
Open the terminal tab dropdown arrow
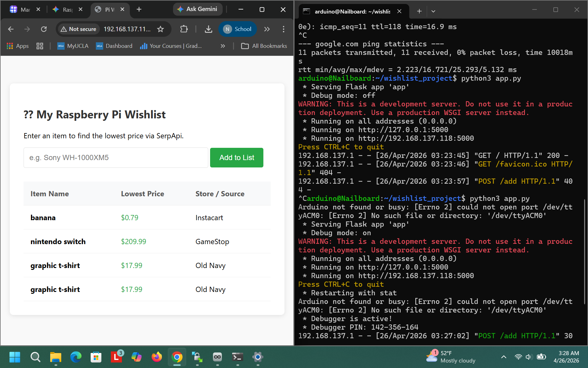click(x=433, y=11)
